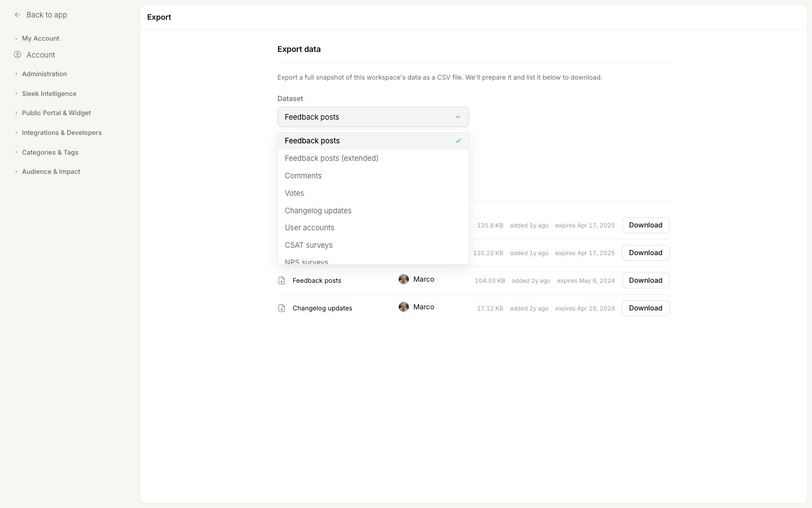The width and height of the screenshot is (812, 508).
Task: Click the Dataset field label
Action: pos(290,99)
